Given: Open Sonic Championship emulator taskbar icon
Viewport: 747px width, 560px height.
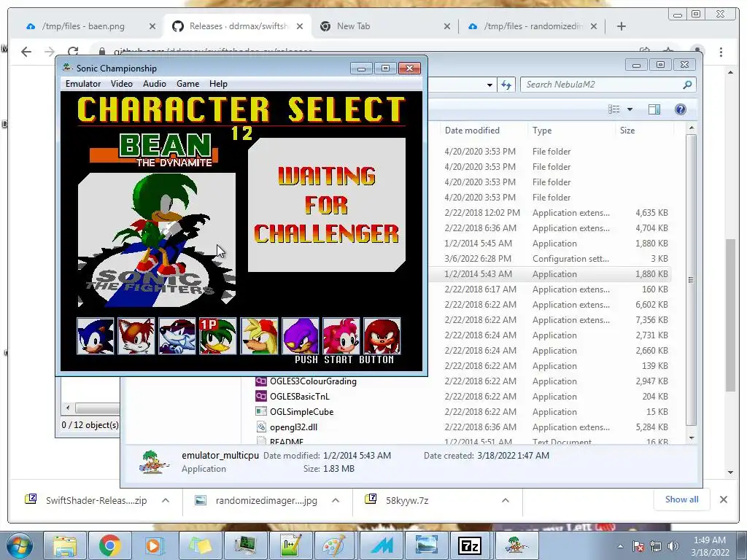Looking at the screenshot, I should 517,546.
